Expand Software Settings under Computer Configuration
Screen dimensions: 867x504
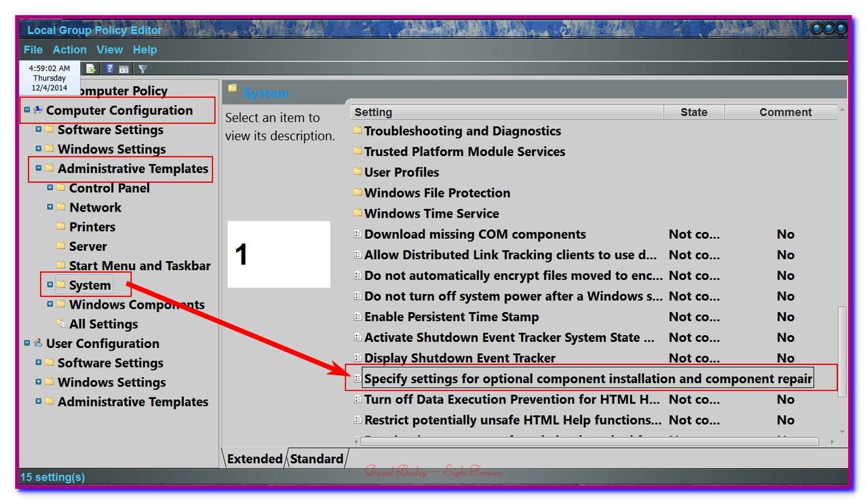pos(39,130)
